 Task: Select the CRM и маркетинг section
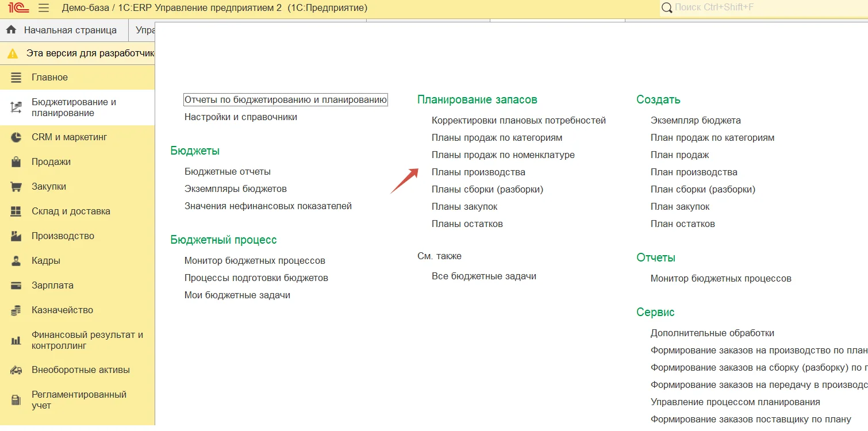coord(77,137)
